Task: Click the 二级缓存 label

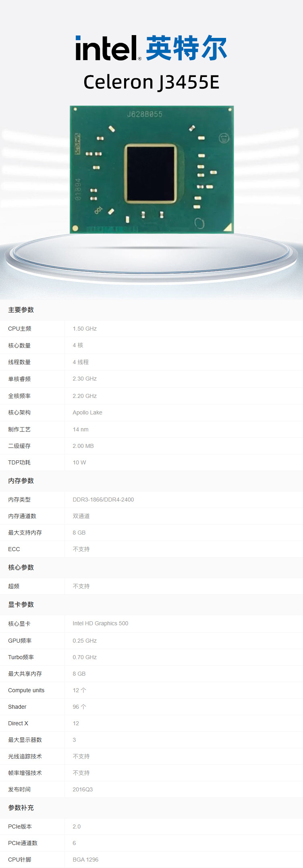Action: pyautogui.click(x=19, y=446)
